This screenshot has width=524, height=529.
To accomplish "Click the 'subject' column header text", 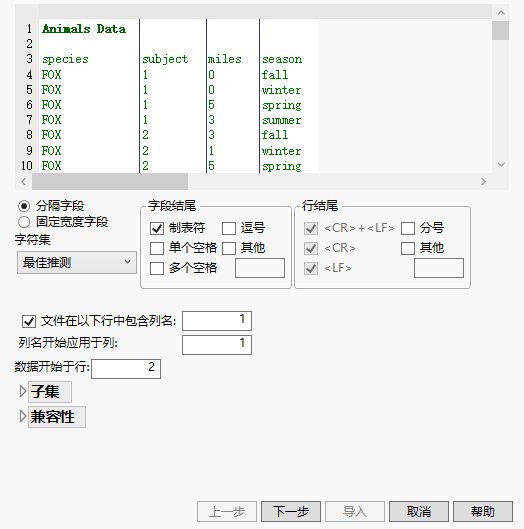I will (165, 59).
